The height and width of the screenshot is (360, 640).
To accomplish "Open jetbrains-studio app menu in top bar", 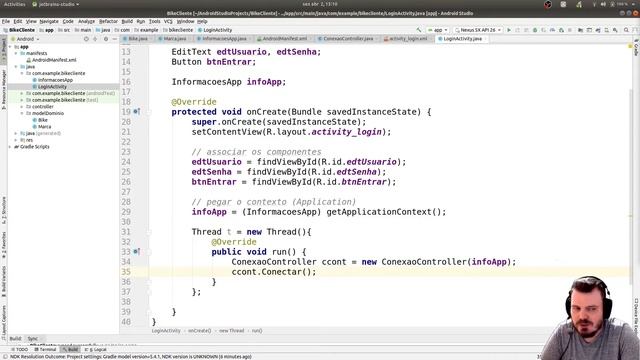I will pos(56,4).
